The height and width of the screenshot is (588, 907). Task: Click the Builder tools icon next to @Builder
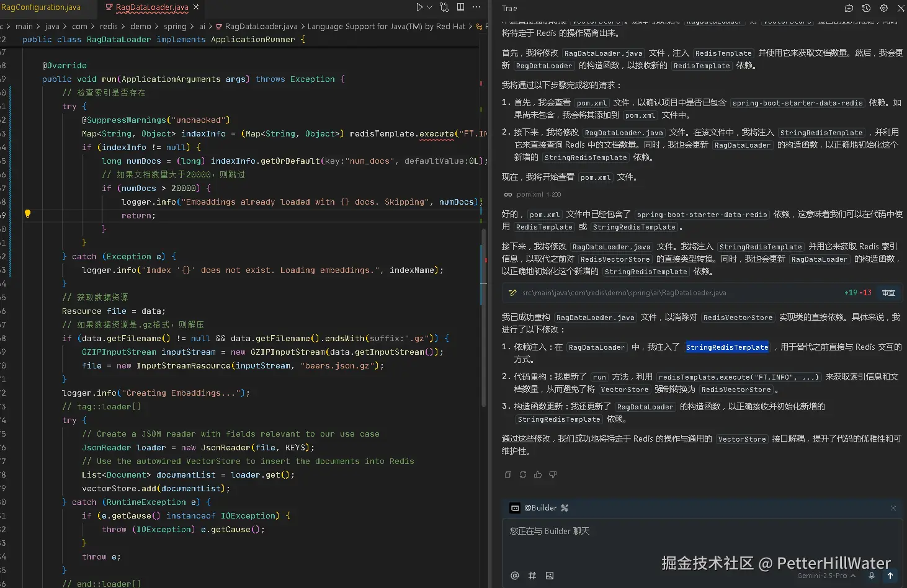click(x=565, y=508)
